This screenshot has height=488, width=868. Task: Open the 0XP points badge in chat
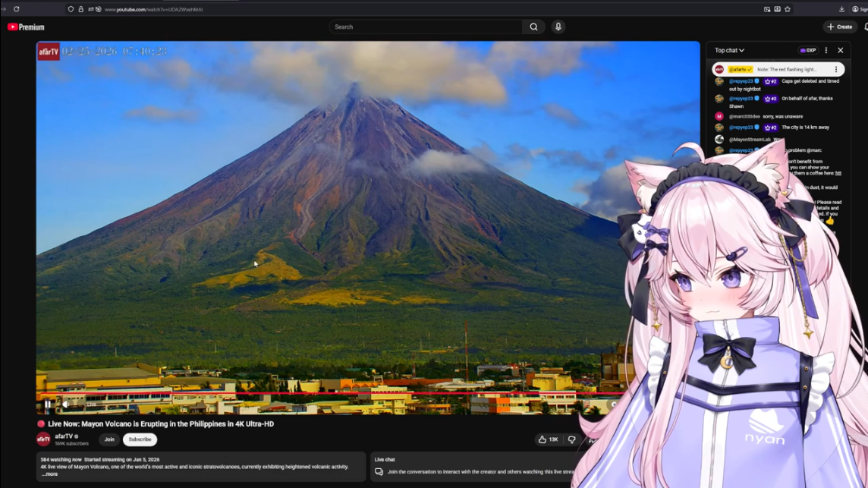(808, 50)
